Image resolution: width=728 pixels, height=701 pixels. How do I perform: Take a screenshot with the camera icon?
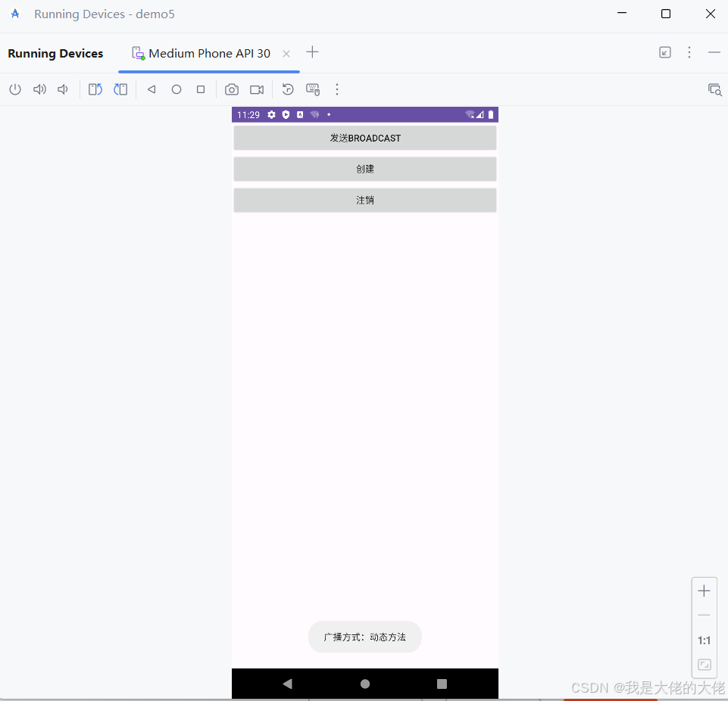point(232,89)
